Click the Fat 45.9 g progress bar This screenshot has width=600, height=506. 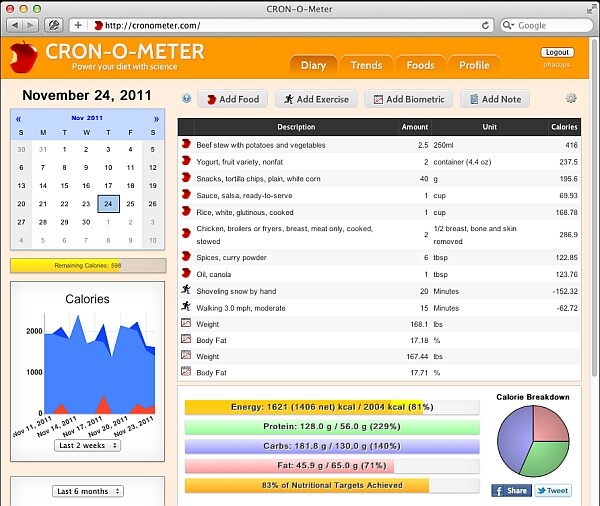point(332,466)
